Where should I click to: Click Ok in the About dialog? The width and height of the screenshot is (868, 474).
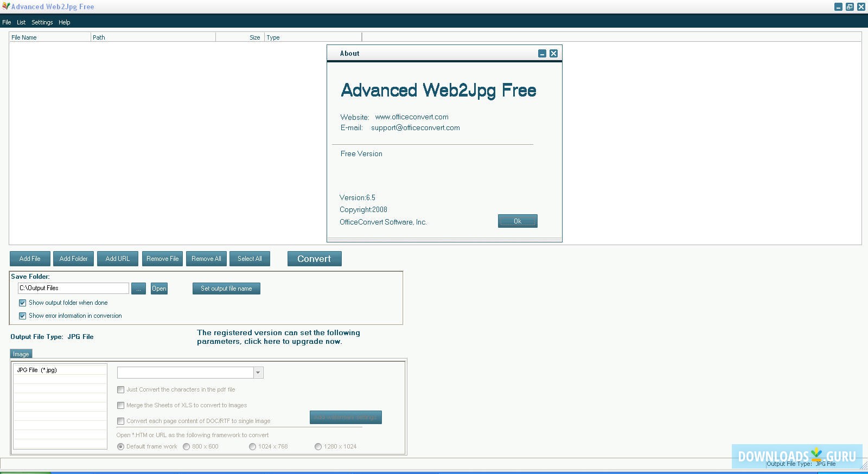(518, 221)
